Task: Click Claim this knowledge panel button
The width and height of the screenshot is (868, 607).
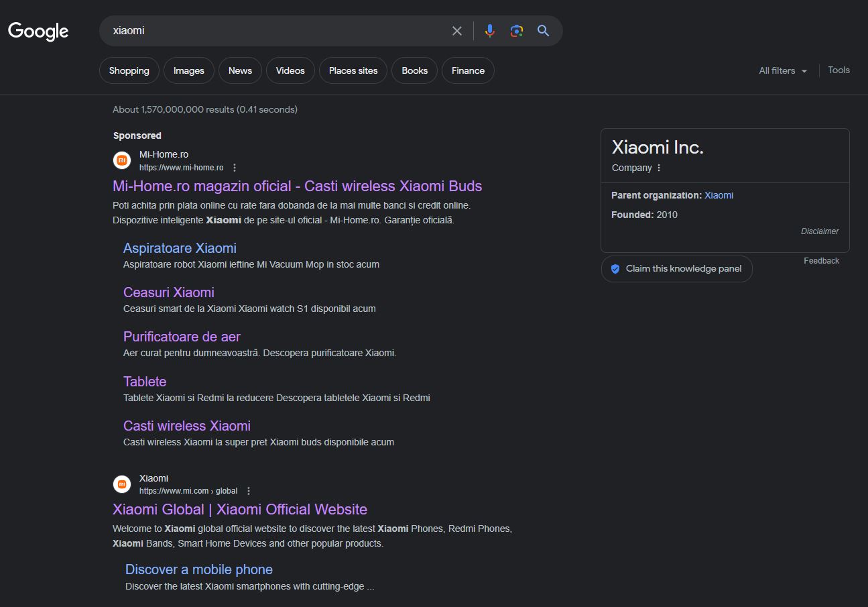Action: coord(677,269)
